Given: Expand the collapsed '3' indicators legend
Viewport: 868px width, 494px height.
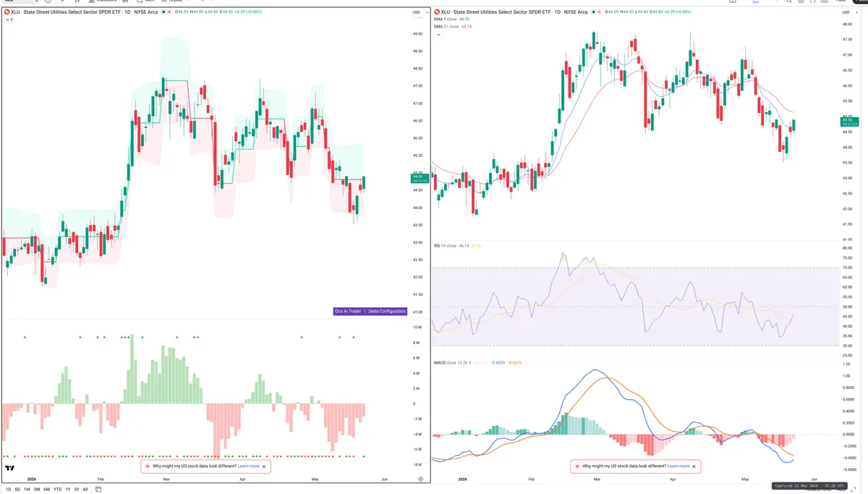Looking at the screenshot, I should coord(9,20).
